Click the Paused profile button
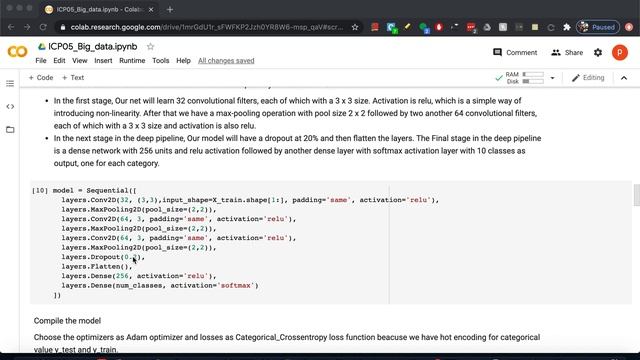The image size is (640, 360). pos(598,27)
